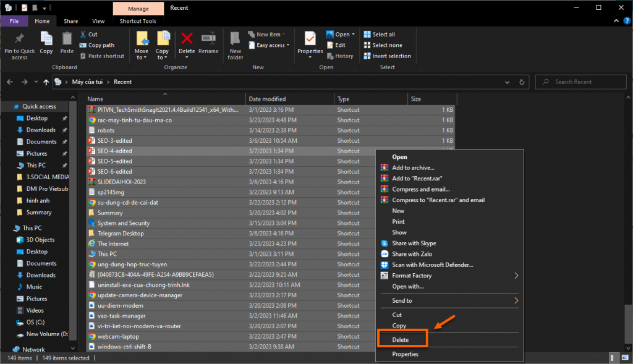The width and height of the screenshot is (633, 364).
Task: Collapse the ribbon using the chevron toggle
Action: 616,20
